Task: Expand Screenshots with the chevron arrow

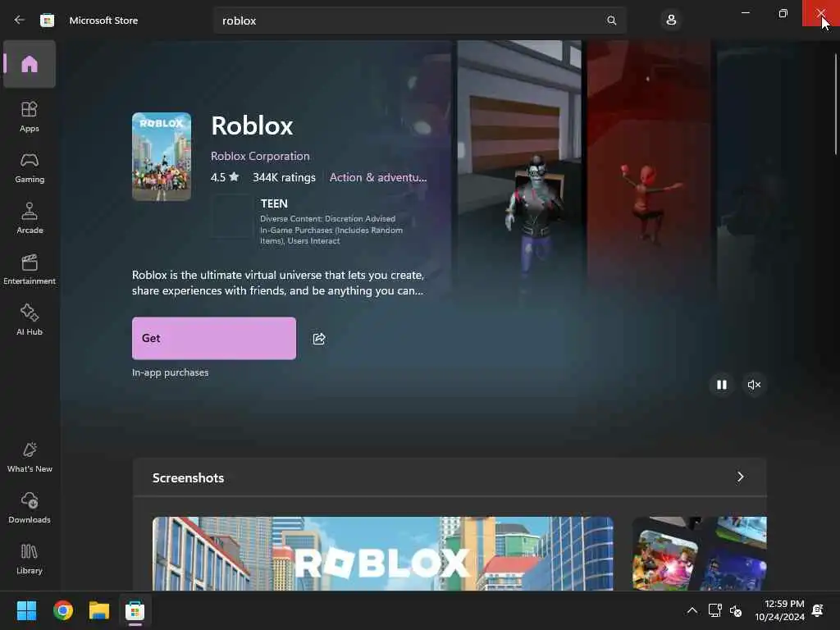Action: pos(740,477)
